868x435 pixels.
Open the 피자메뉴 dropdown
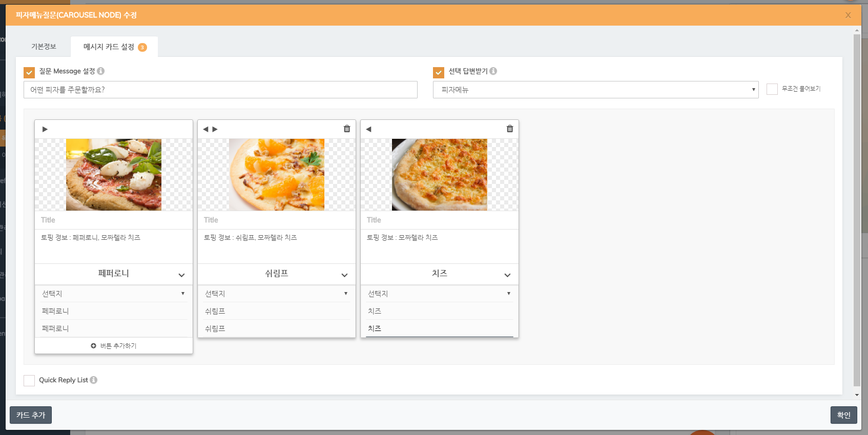[595, 90]
